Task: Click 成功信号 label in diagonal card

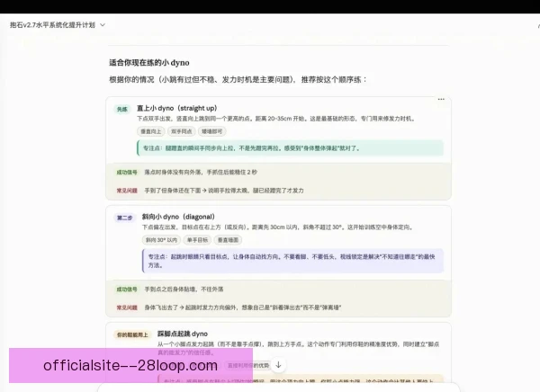Action: (127, 290)
